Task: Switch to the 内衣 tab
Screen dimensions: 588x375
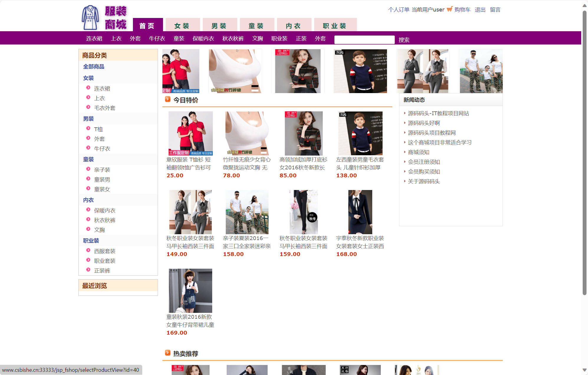Action: tap(294, 25)
